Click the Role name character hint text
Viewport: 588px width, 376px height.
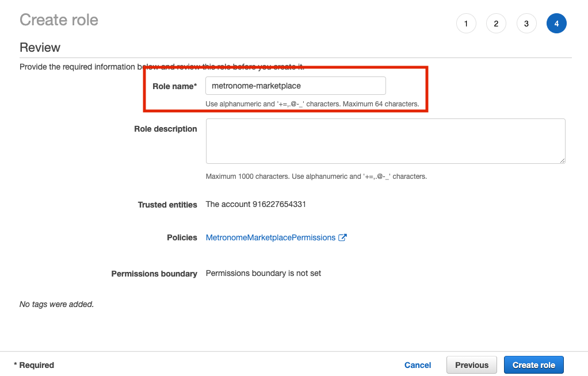coord(312,104)
